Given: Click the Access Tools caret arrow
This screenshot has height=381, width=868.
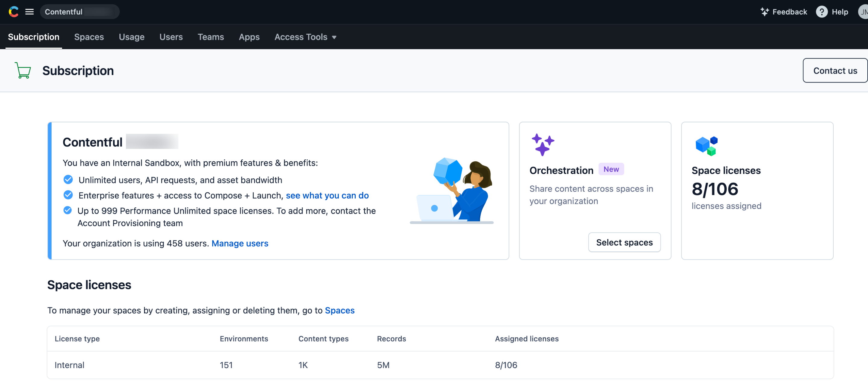Looking at the screenshot, I should pyautogui.click(x=334, y=37).
